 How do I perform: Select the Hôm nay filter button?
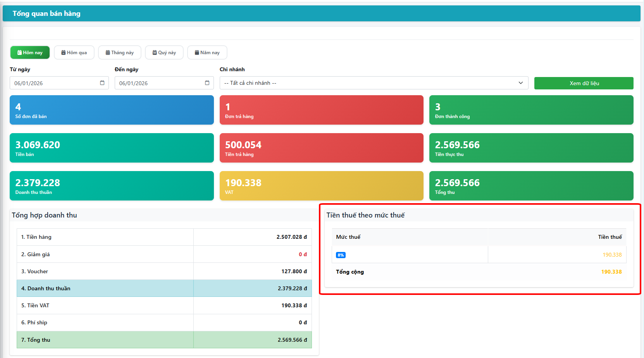[30, 53]
